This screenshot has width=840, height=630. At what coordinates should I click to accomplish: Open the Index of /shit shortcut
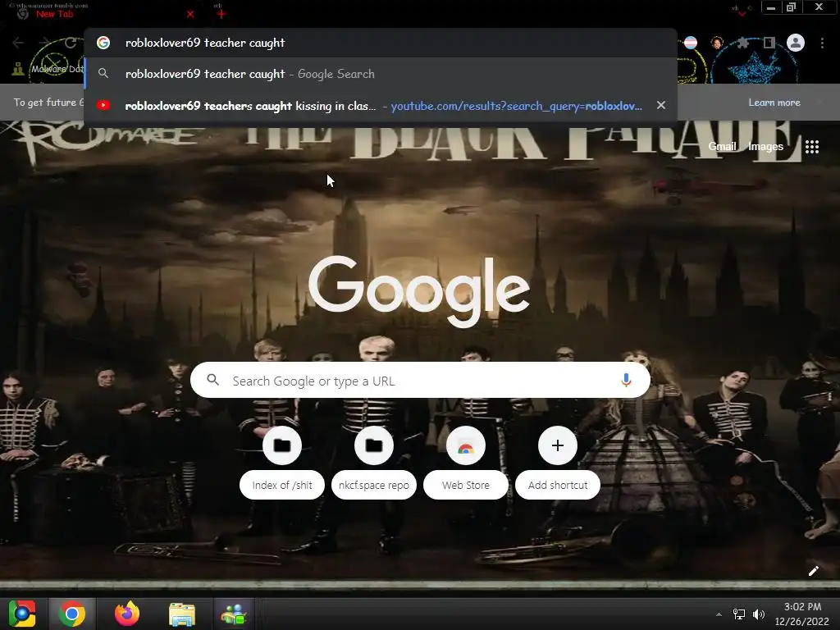pyautogui.click(x=282, y=462)
